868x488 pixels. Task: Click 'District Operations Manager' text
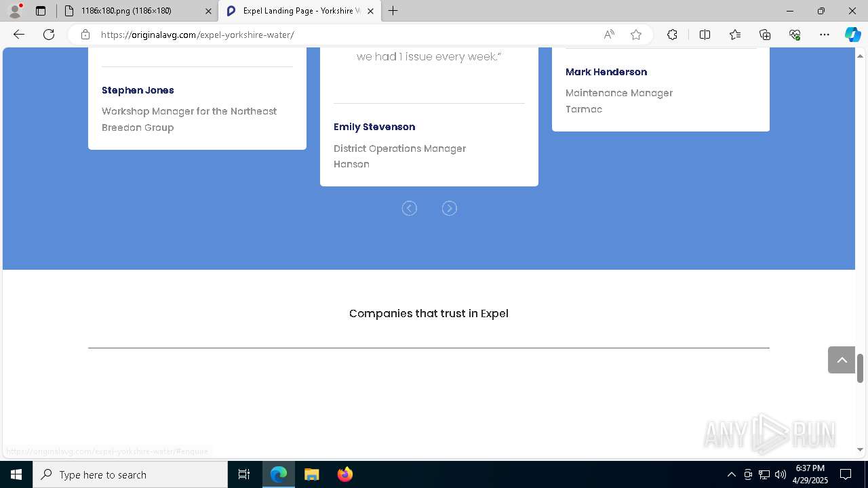point(399,148)
